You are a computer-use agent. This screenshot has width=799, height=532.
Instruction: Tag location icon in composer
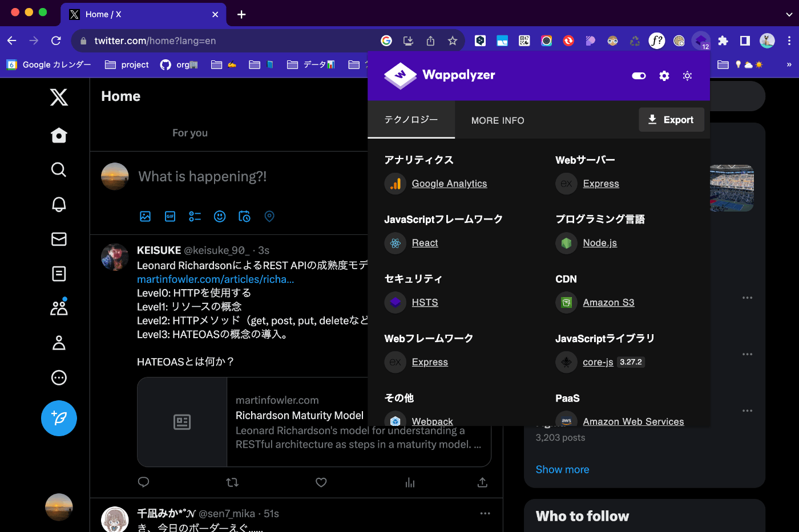point(269,216)
